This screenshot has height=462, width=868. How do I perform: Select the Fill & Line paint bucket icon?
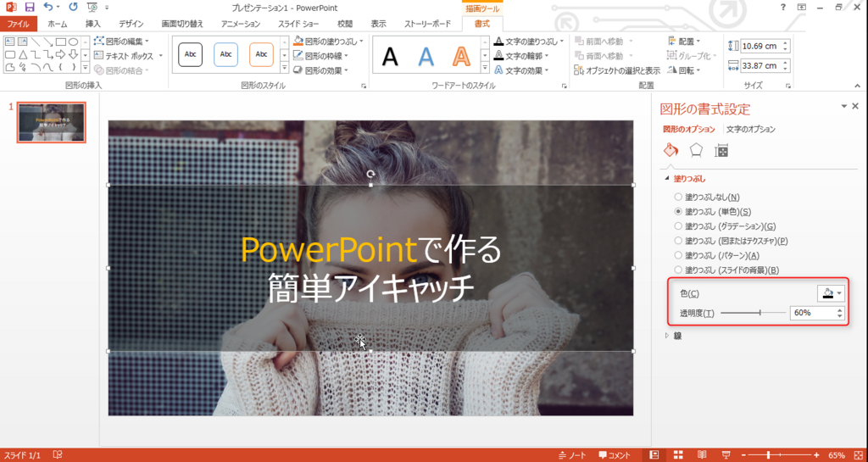click(670, 150)
